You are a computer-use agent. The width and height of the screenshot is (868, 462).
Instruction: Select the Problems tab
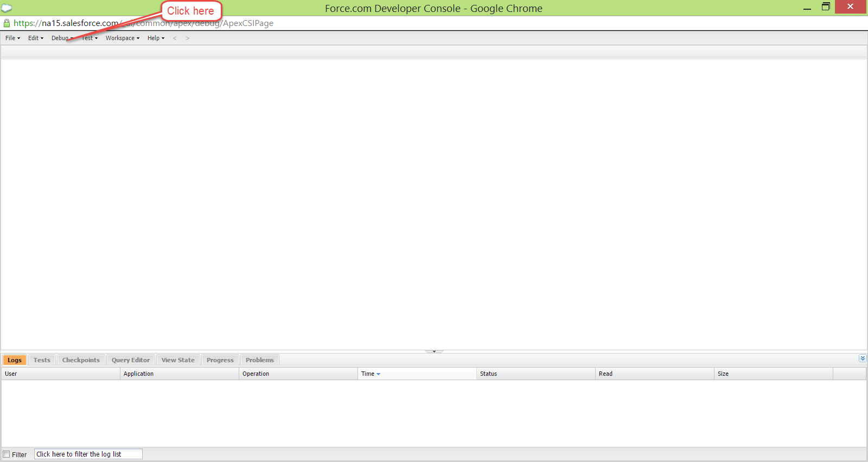(260, 360)
